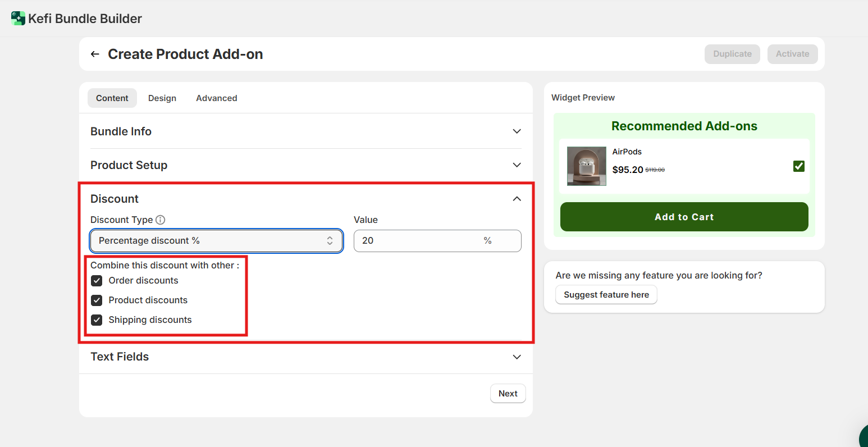Expand the Product Setup section
Viewport: 868px width, 447px height.
coord(517,165)
